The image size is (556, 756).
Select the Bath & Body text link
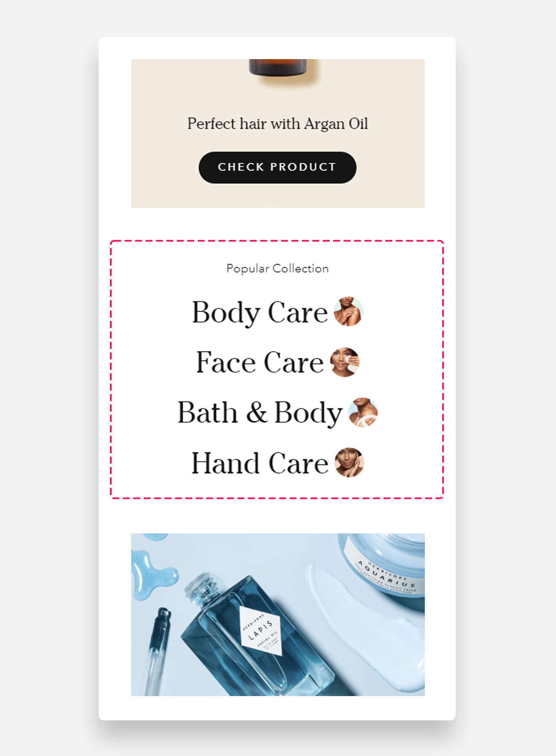[260, 412]
